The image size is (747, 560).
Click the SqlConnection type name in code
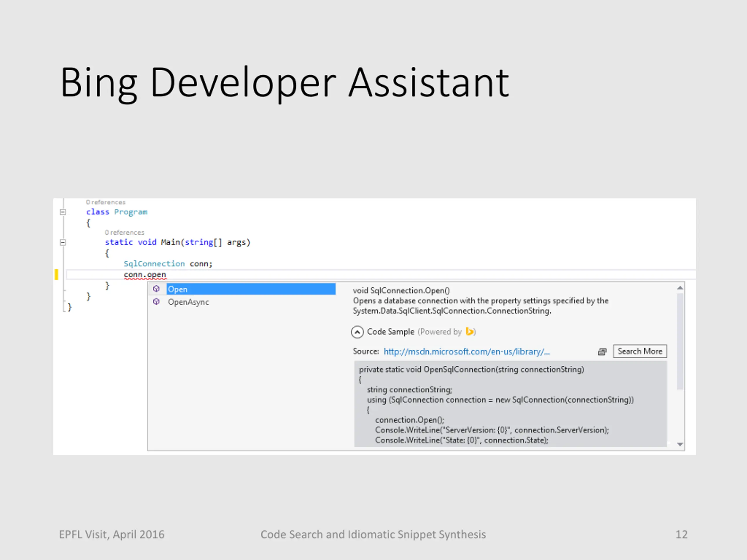[x=154, y=264]
